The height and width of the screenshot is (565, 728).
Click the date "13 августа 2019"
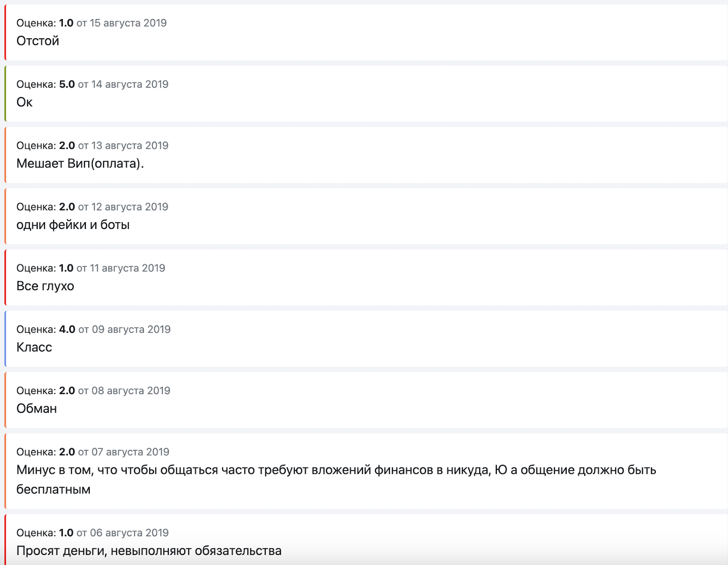click(130, 146)
